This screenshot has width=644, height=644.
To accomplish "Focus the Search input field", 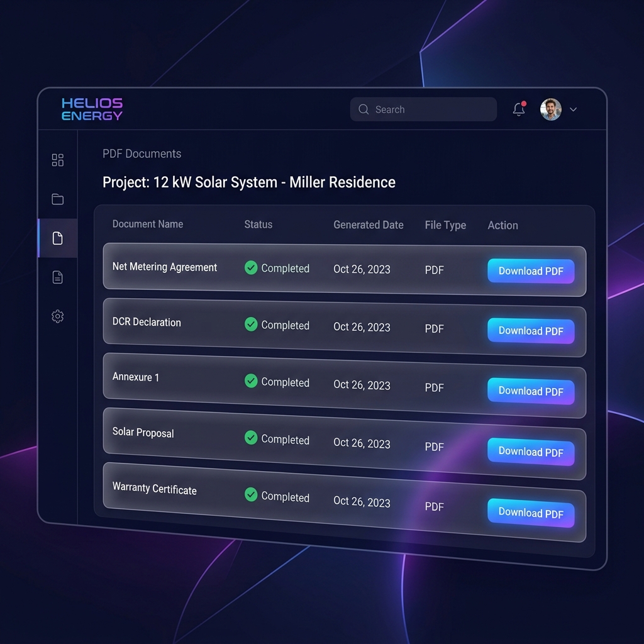I will point(423,109).
